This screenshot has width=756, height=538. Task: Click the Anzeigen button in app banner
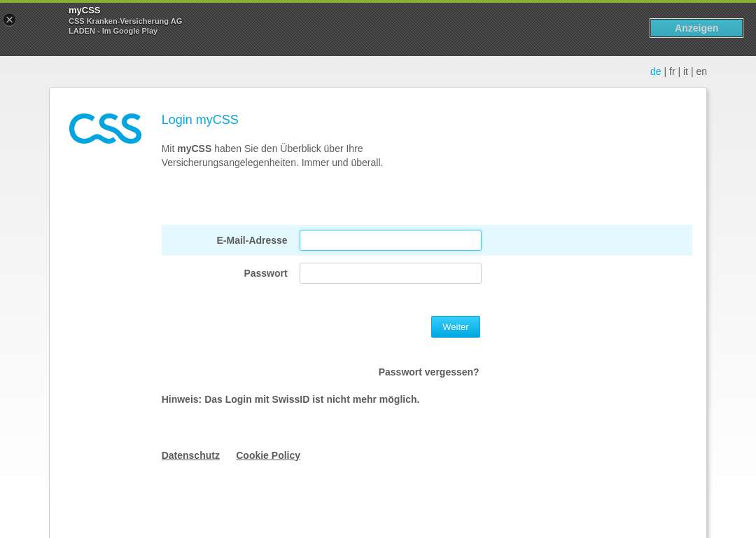pos(696,28)
